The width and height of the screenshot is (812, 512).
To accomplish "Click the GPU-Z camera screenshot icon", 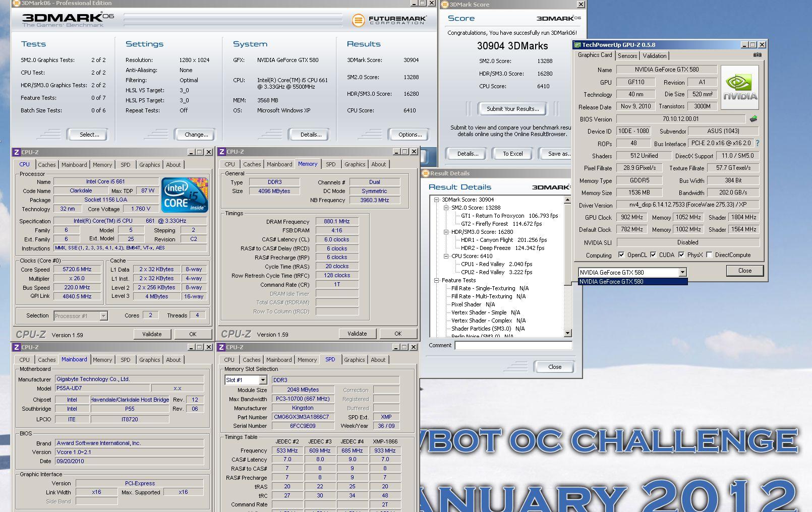I will pyautogui.click(x=757, y=55).
